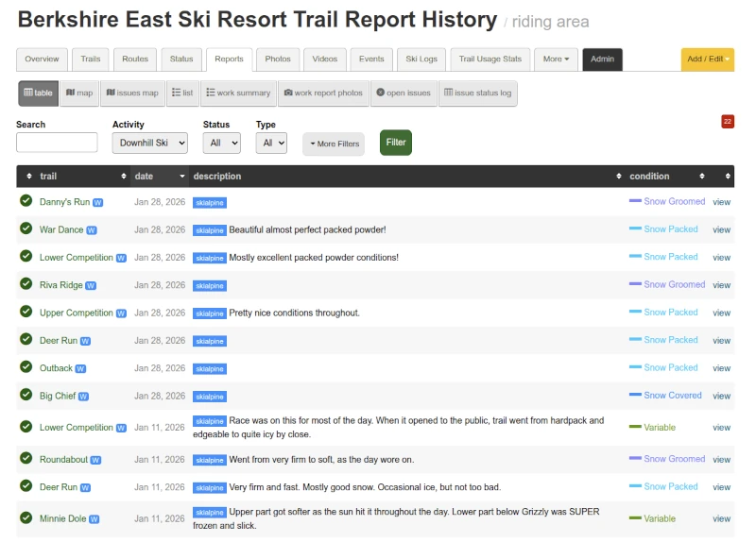The image size is (756, 542).
Task: Open the work summary view
Action: [239, 93]
